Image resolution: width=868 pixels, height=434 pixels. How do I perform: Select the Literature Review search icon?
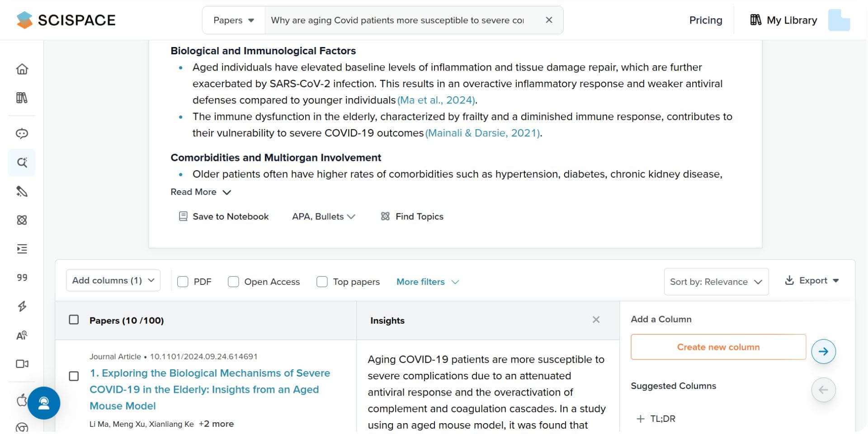[x=22, y=162]
